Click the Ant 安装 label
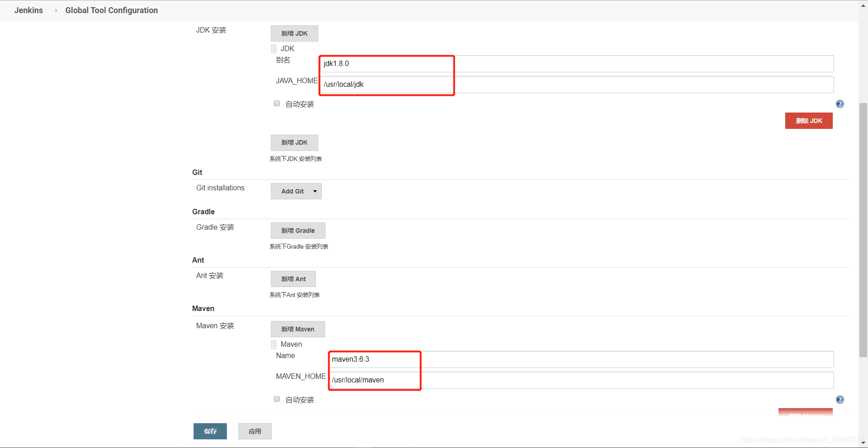Image resolution: width=868 pixels, height=448 pixels. pos(210,275)
